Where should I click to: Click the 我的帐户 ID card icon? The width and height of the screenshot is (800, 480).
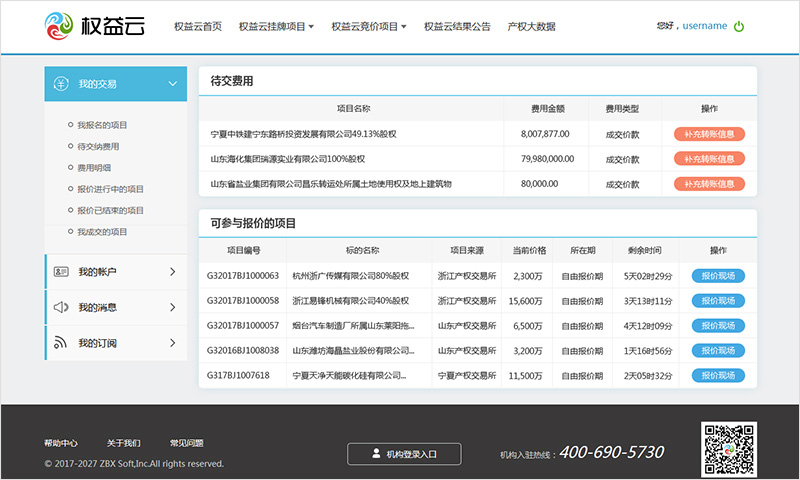[x=61, y=272]
